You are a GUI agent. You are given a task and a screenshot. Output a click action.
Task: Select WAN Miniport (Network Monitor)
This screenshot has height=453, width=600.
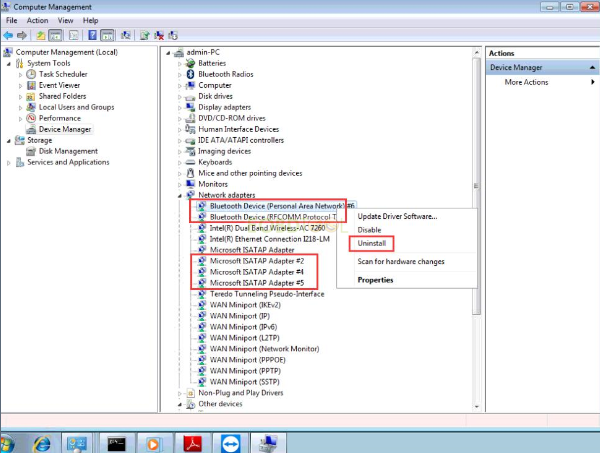pyautogui.click(x=264, y=349)
